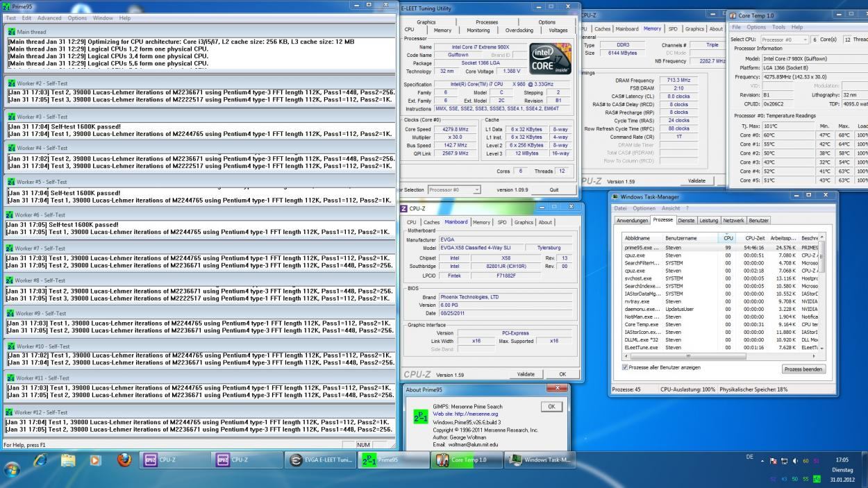Image resolution: width=868 pixels, height=488 pixels.
Task: Click the Worker #5 Self-Test window icon
Action: pos(11,182)
